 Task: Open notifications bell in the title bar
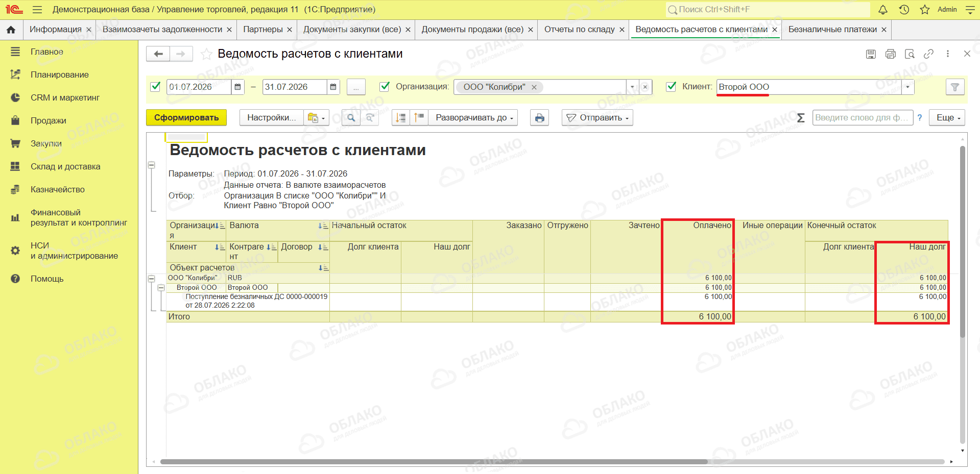(x=883, y=10)
